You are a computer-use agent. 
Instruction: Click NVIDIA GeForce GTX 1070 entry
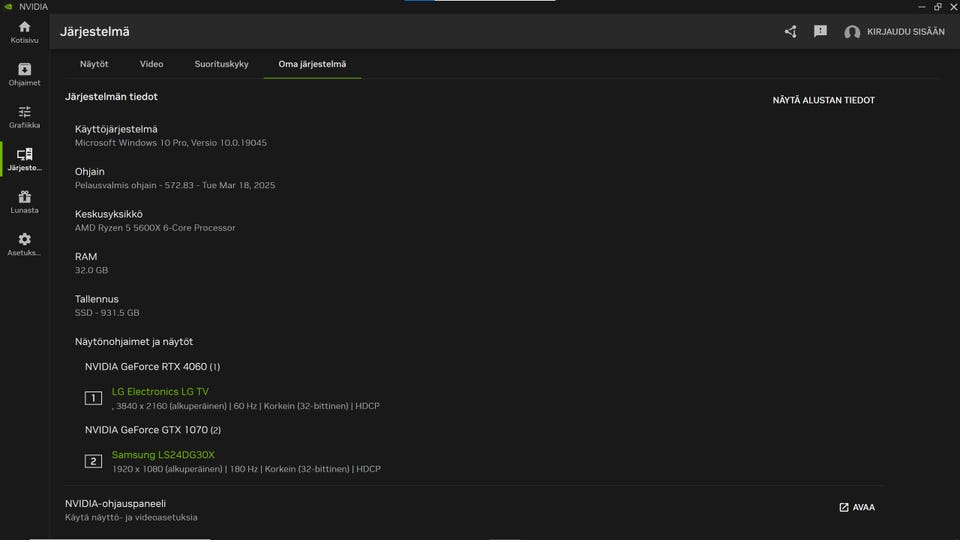[x=152, y=430]
